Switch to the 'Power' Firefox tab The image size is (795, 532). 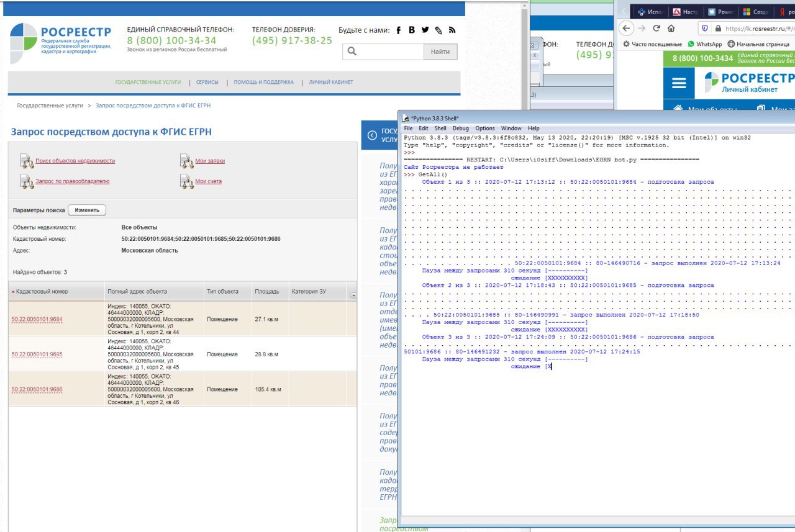(x=719, y=11)
